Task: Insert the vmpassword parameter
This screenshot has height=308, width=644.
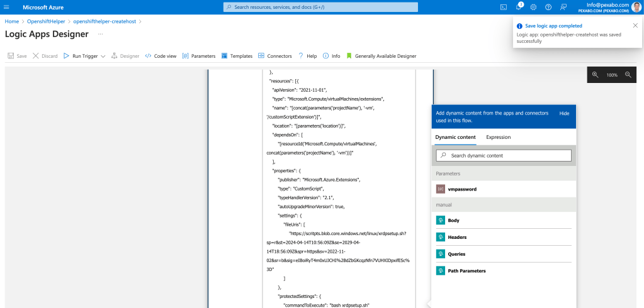Action: click(504, 189)
